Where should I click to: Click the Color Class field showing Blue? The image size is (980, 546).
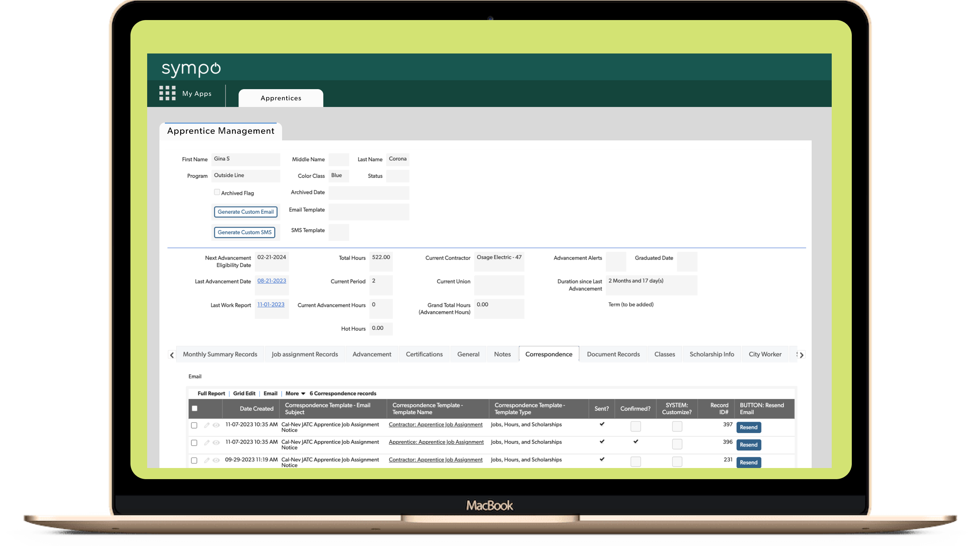point(339,176)
